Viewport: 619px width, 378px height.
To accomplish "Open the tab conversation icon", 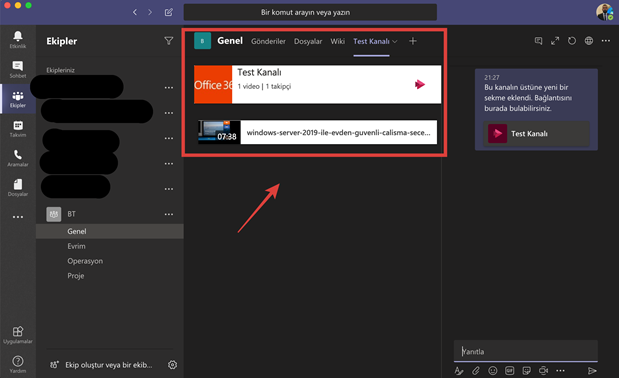I will 538,41.
